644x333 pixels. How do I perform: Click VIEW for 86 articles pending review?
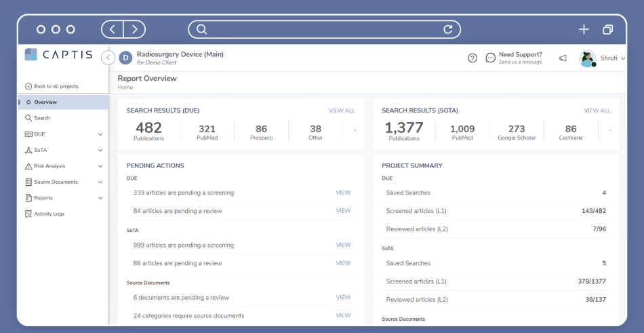(344, 262)
